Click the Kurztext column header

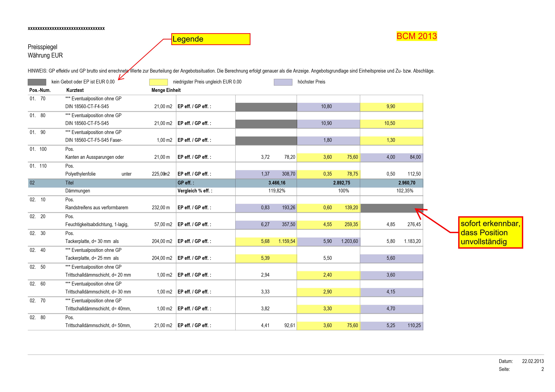(75, 90)
